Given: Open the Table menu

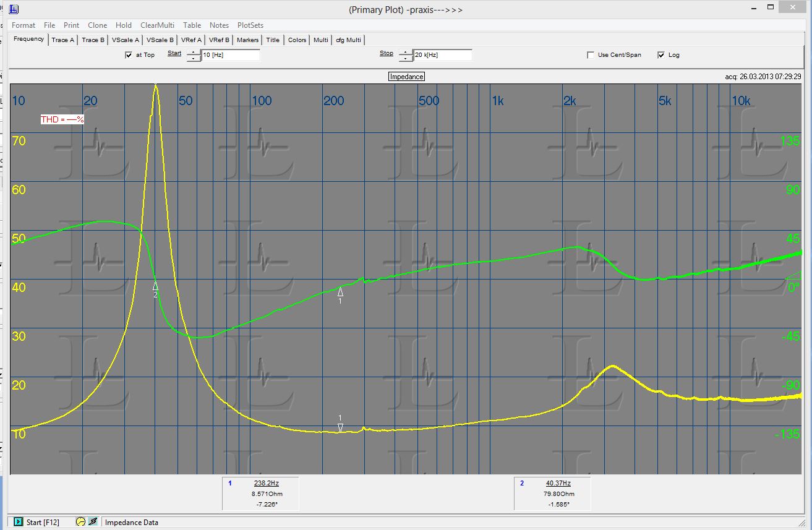Looking at the screenshot, I should coord(192,25).
